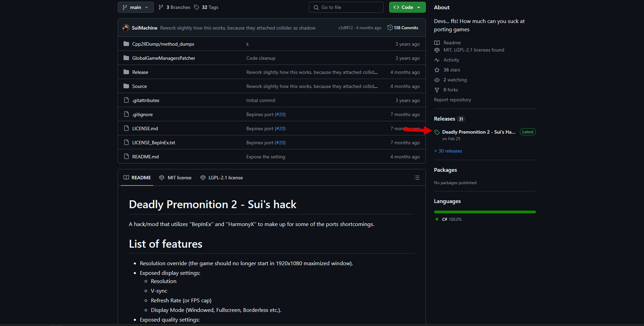Click the stars icon in About
Image resolution: width=644 pixels, height=326 pixels.
tap(437, 70)
